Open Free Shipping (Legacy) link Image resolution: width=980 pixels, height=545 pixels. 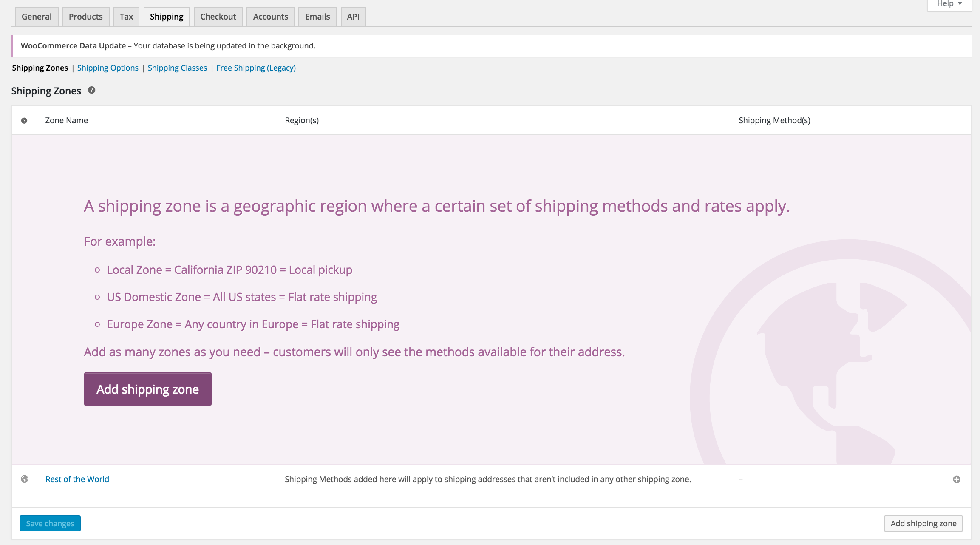click(256, 68)
